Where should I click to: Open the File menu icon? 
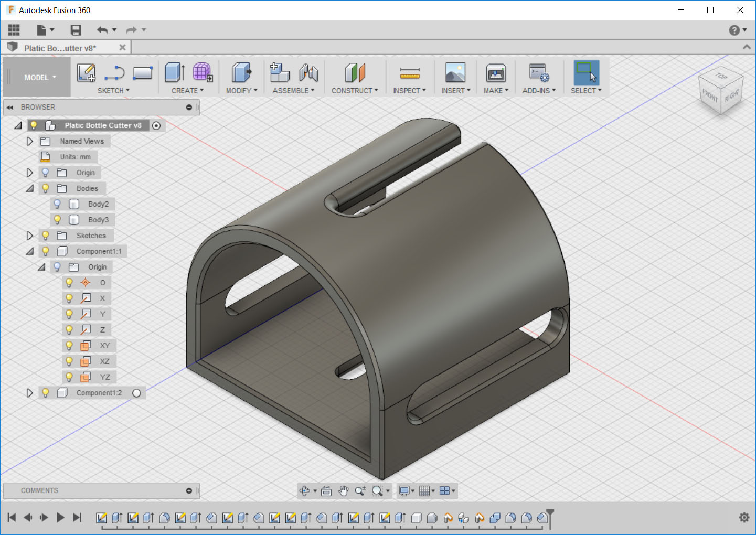[x=45, y=30]
